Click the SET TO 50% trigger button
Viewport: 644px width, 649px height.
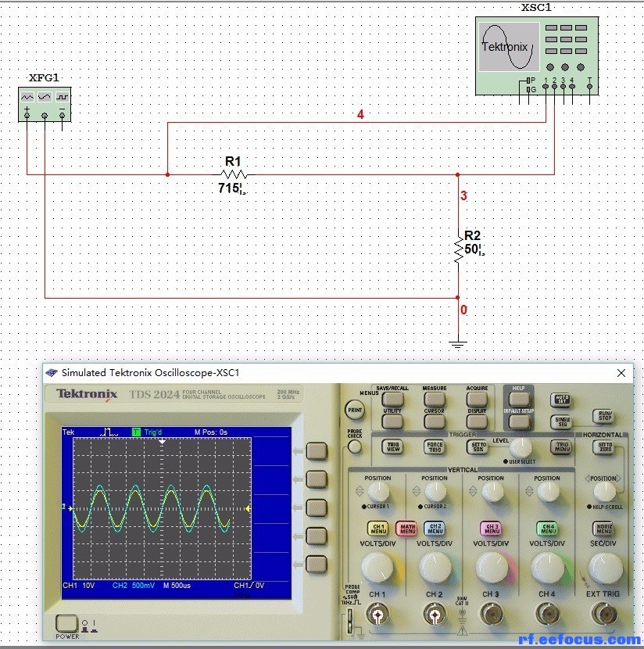click(x=478, y=446)
